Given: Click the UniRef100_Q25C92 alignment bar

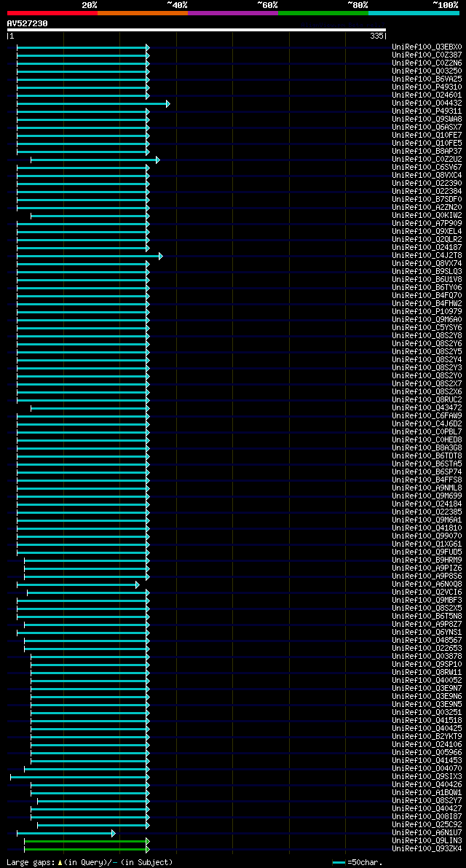Looking at the screenshot, I should pos(93,826).
